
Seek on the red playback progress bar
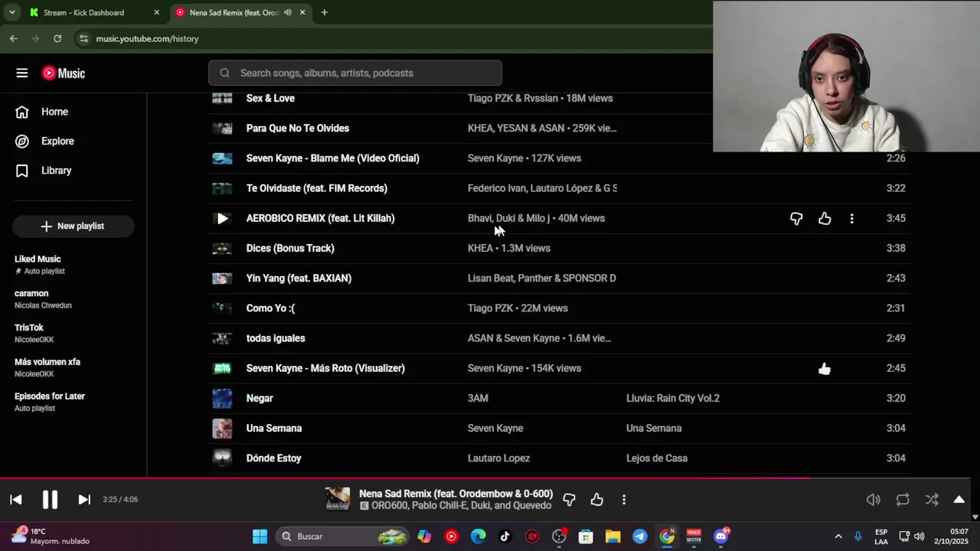coord(485,478)
